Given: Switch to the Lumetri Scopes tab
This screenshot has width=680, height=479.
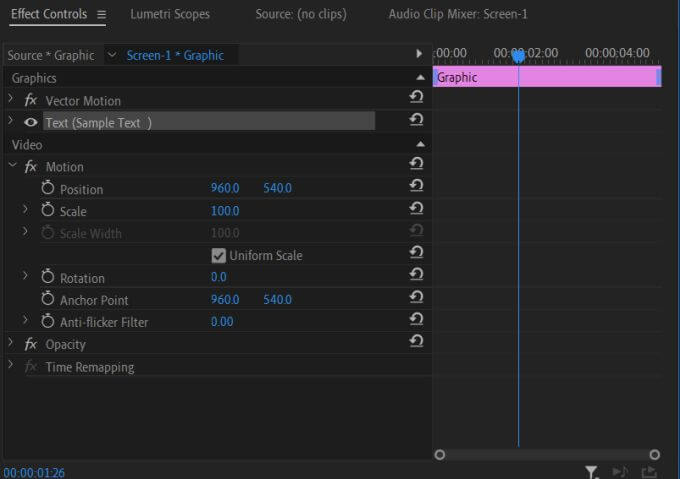Looking at the screenshot, I should coord(170,15).
